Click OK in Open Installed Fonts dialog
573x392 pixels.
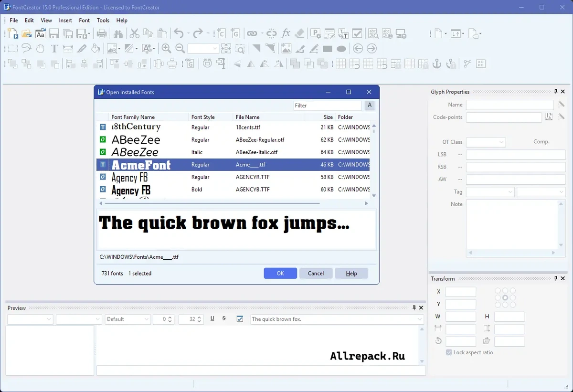tap(280, 273)
